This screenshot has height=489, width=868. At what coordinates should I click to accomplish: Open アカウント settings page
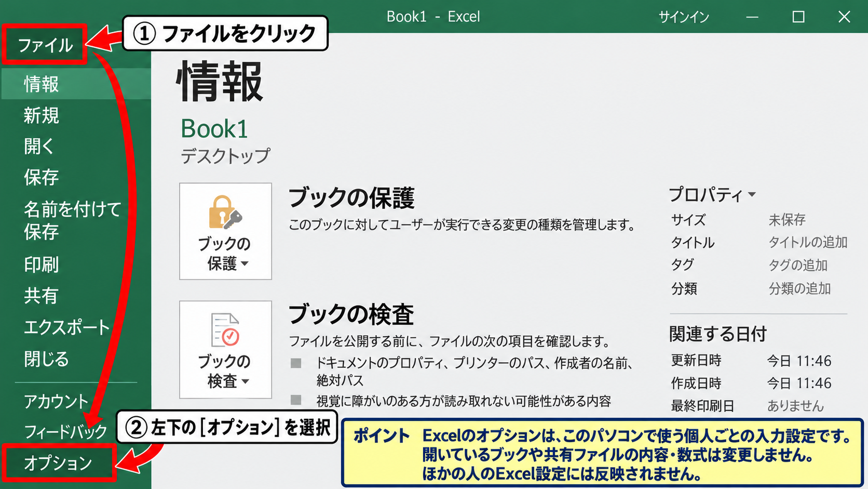[56, 401]
